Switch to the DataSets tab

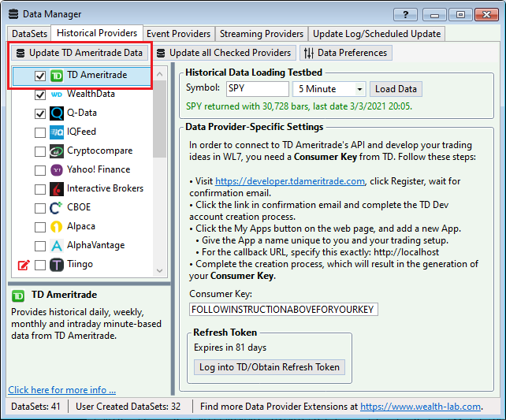point(29,34)
